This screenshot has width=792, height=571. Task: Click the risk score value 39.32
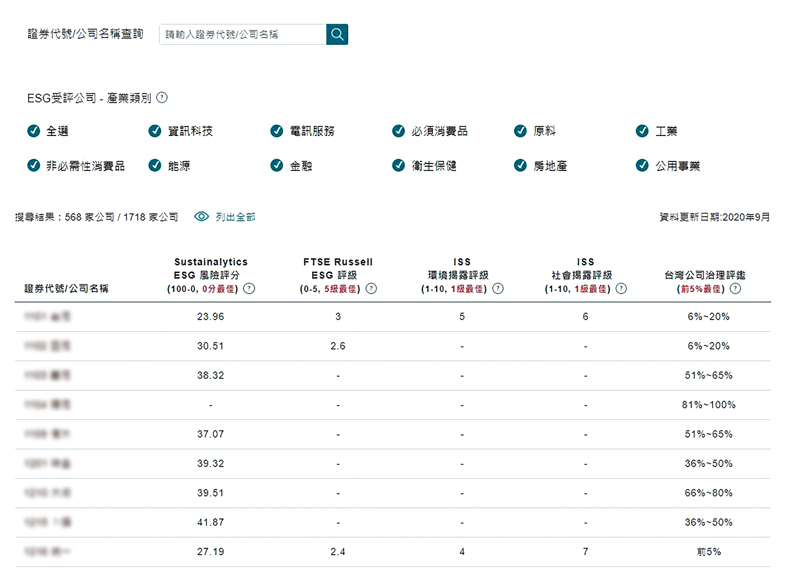[x=211, y=463]
